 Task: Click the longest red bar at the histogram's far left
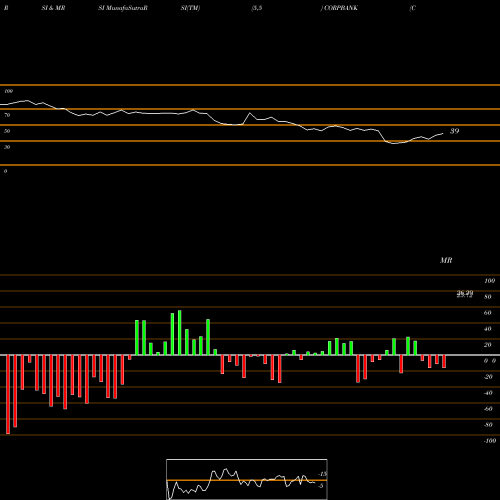[x=8, y=394]
